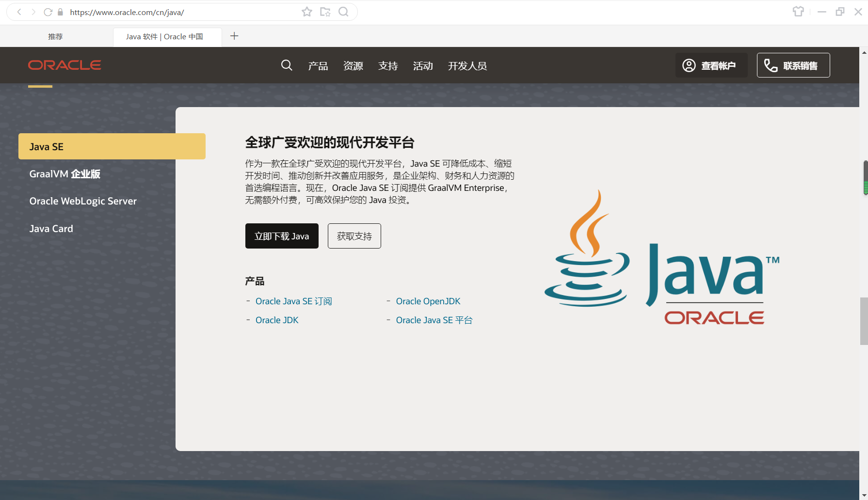This screenshot has height=500, width=868.
Task: Open the Oracle JDK link
Action: pyautogui.click(x=277, y=320)
